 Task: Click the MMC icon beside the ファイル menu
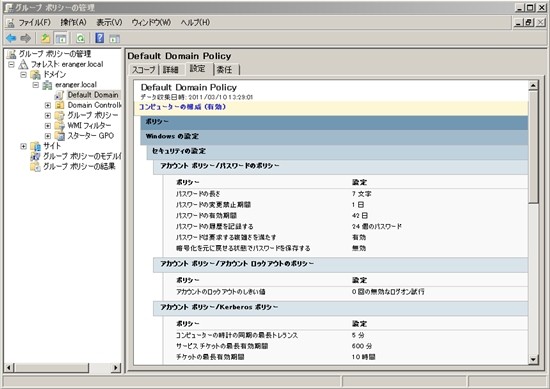pos(11,23)
